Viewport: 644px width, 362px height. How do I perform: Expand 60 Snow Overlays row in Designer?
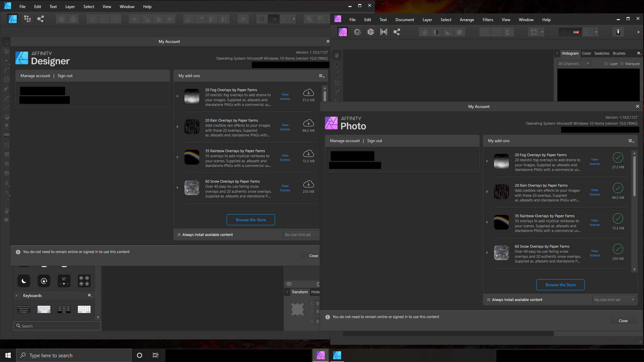click(x=177, y=188)
